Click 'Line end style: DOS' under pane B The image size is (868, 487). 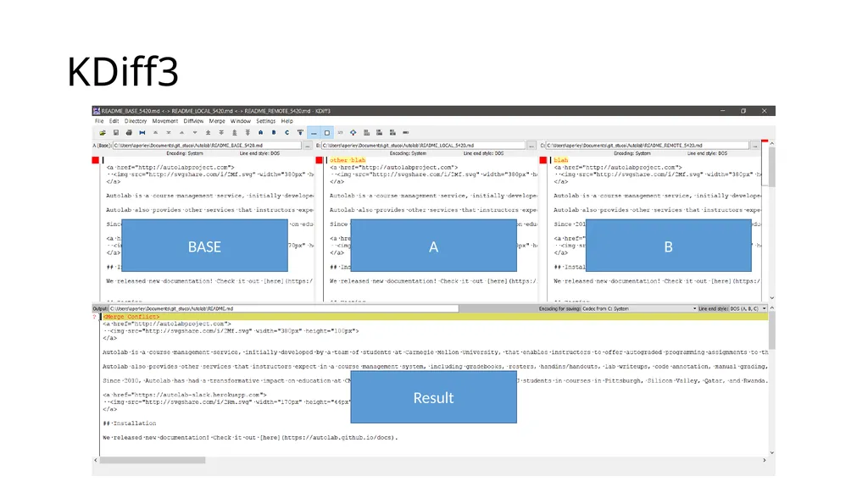[483, 153]
